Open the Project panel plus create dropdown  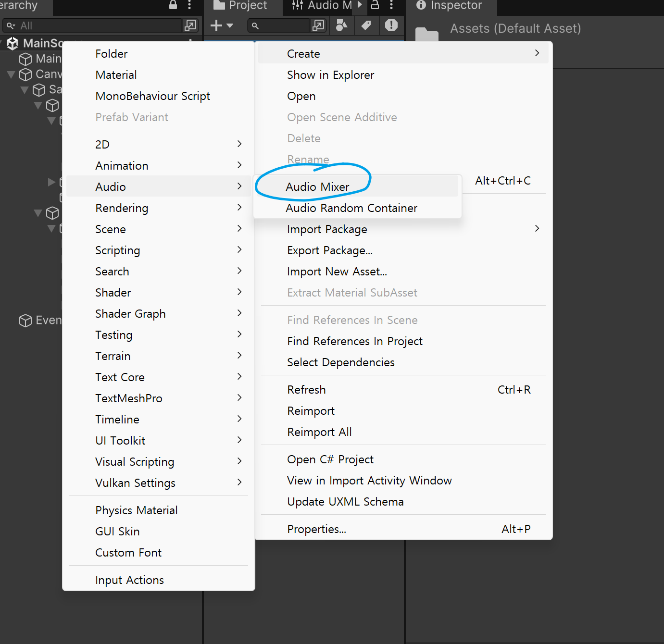[222, 25]
